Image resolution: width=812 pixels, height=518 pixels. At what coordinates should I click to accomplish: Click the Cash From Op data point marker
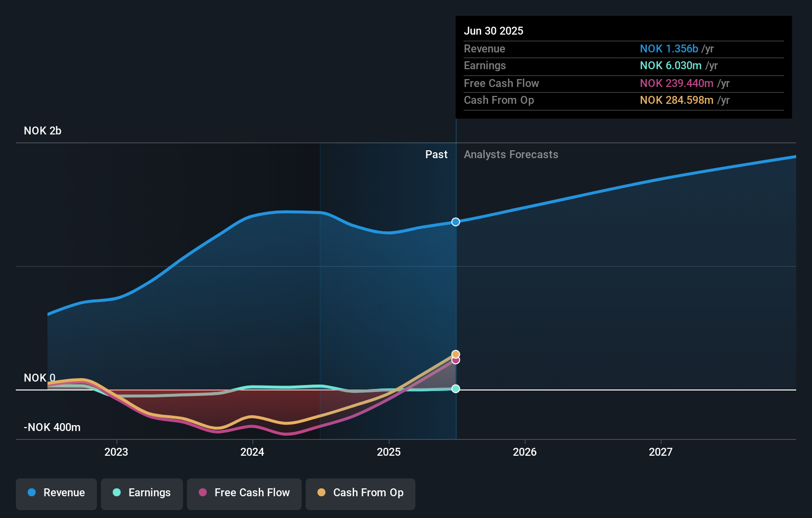tap(455, 354)
